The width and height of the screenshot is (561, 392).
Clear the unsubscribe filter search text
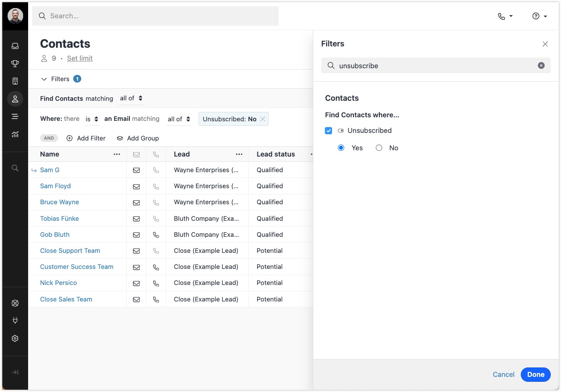point(541,66)
